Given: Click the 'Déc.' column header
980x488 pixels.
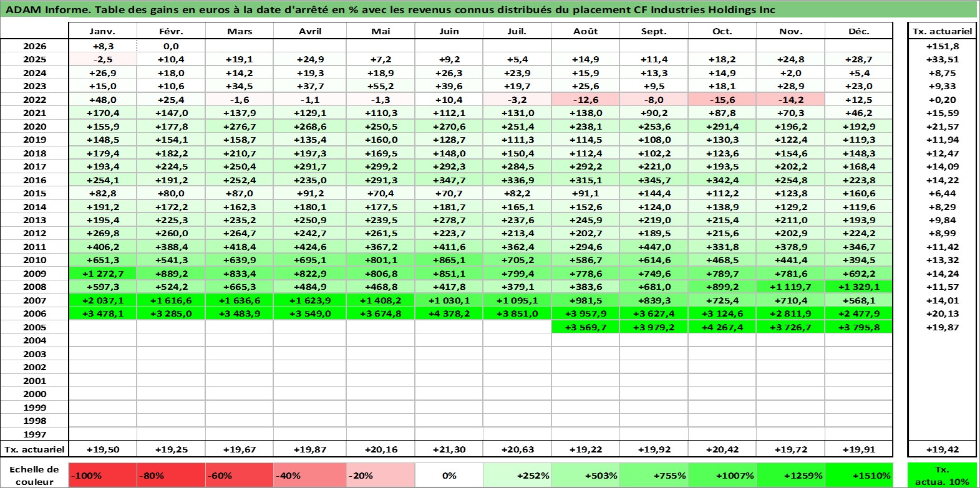Looking at the screenshot, I should pyautogui.click(x=859, y=31).
